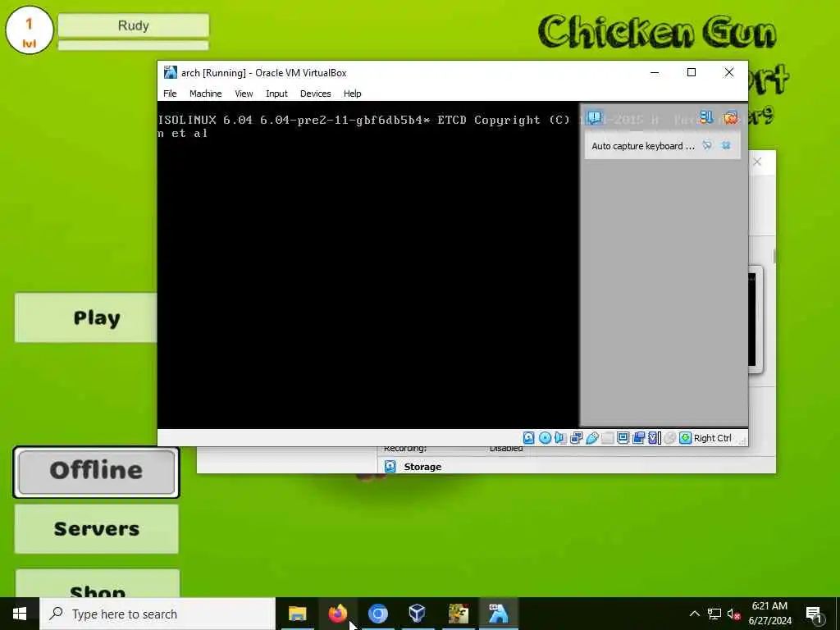Click the Offline button in Chicken Gun
The image size is (840, 630).
97,472
